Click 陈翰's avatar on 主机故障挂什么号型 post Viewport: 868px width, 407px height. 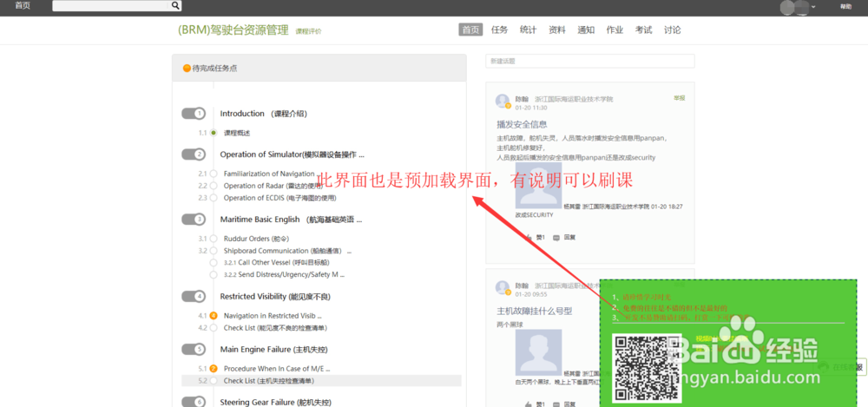[x=503, y=287]
